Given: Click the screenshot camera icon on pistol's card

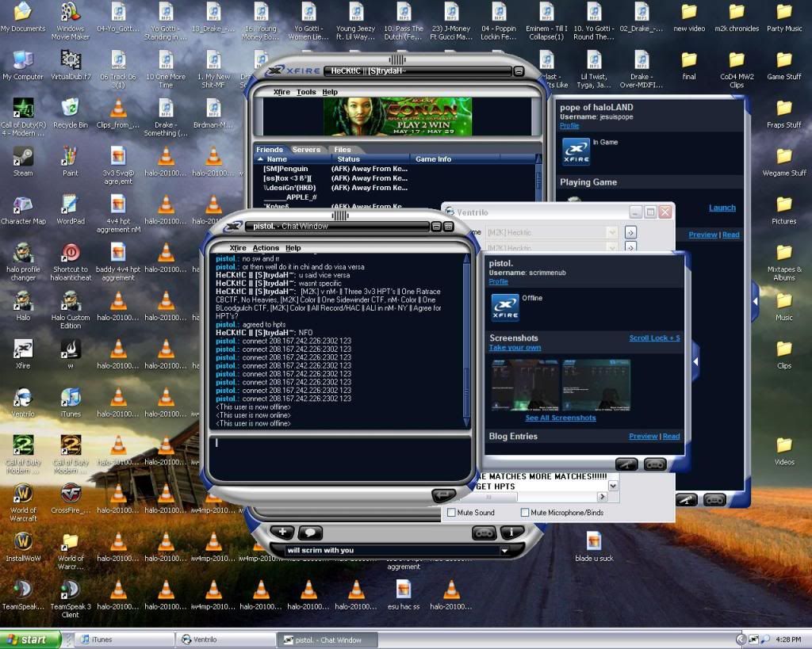Looking at the screenshot, I should [x=626, y=464].
